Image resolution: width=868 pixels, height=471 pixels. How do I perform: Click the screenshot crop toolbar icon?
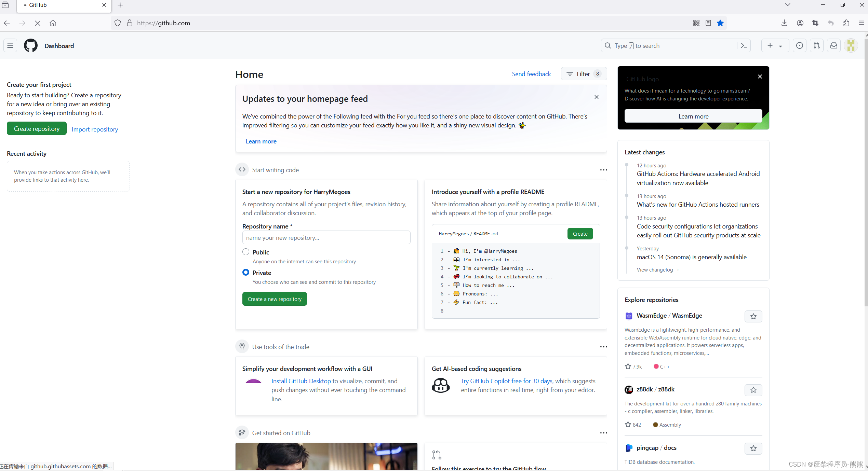[815, 23]
